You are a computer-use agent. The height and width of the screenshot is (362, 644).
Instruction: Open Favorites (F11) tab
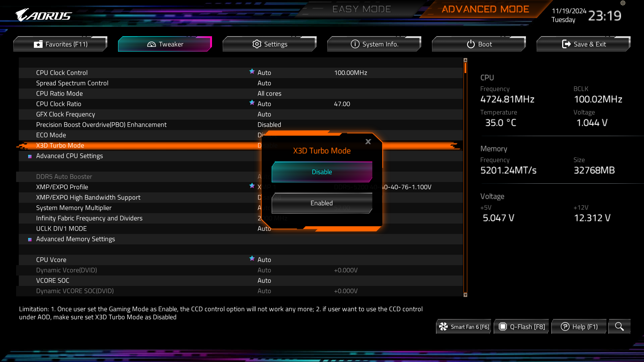coord(60,44)
